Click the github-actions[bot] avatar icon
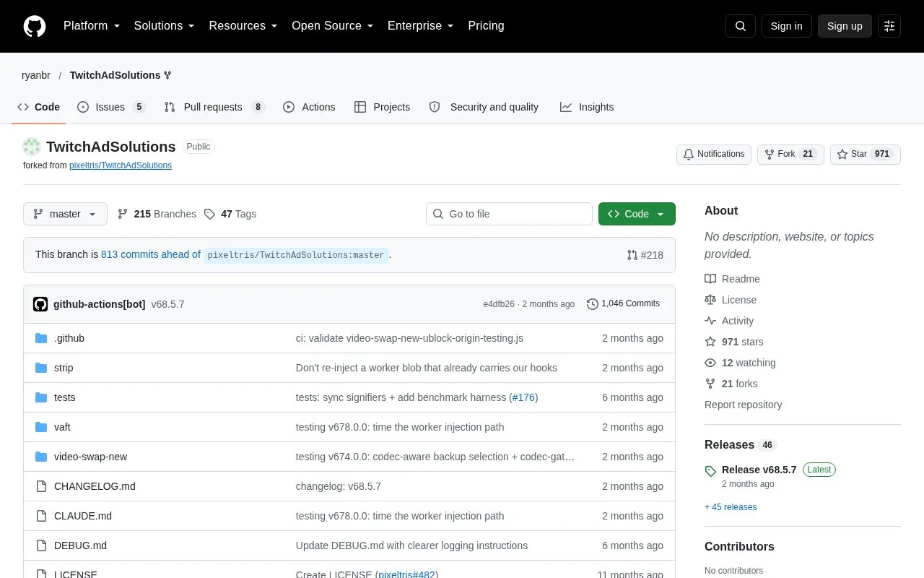 coord(40,304)
